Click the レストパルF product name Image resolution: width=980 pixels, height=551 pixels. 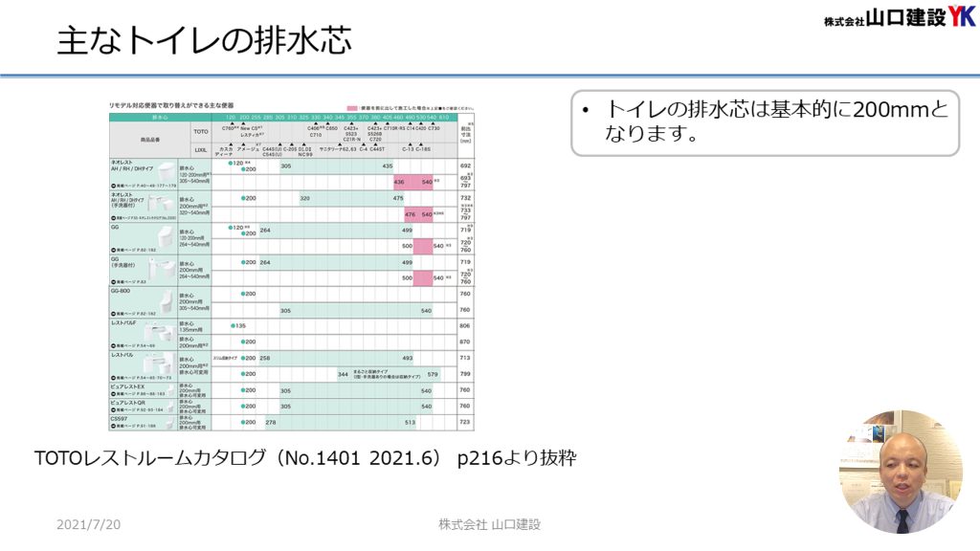point(123,323)
